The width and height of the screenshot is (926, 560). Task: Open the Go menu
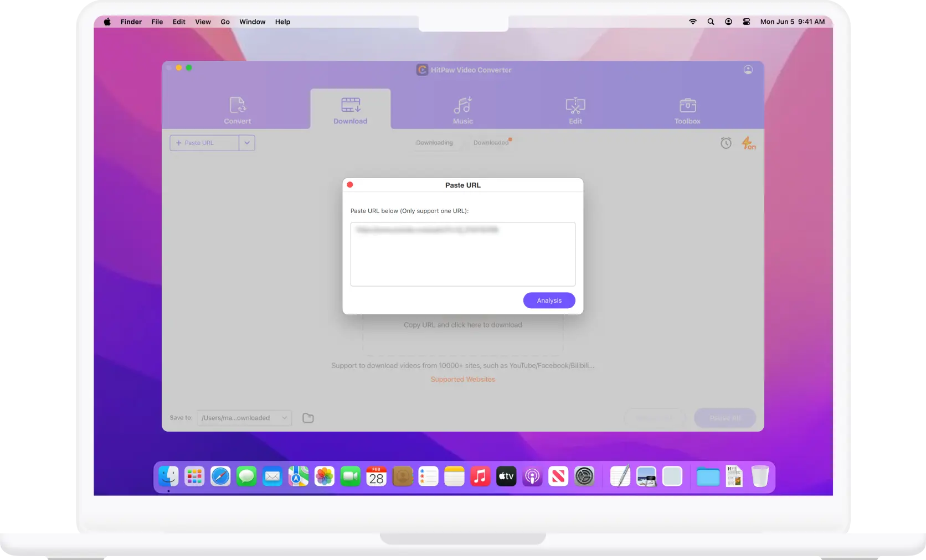click(225, 22)
